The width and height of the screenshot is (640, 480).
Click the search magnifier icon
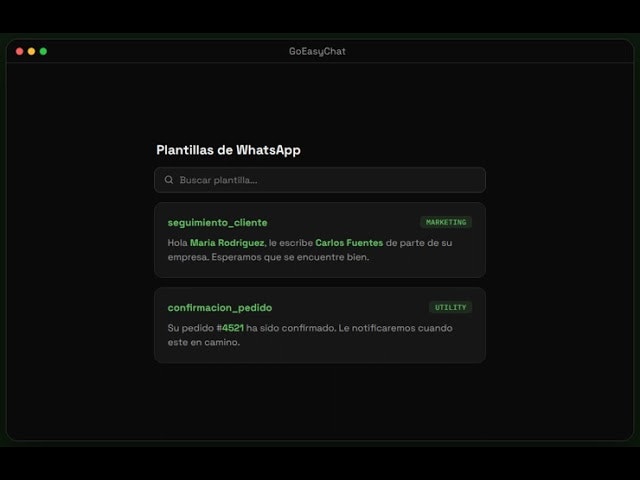169,180
